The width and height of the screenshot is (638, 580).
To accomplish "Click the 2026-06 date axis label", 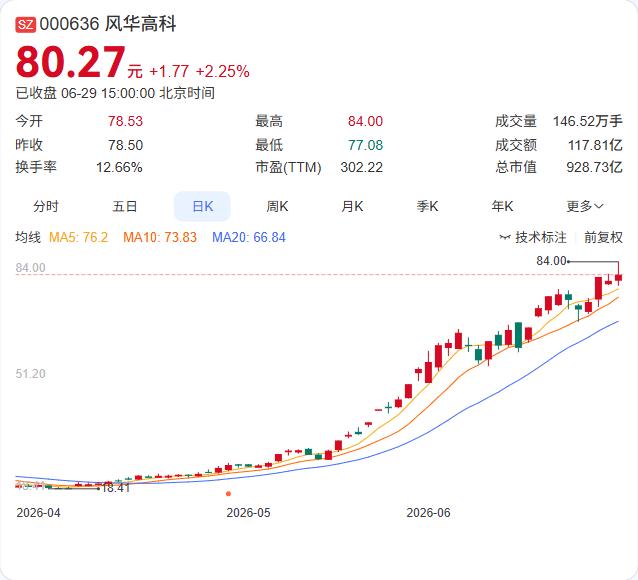I will pos(428,513).
